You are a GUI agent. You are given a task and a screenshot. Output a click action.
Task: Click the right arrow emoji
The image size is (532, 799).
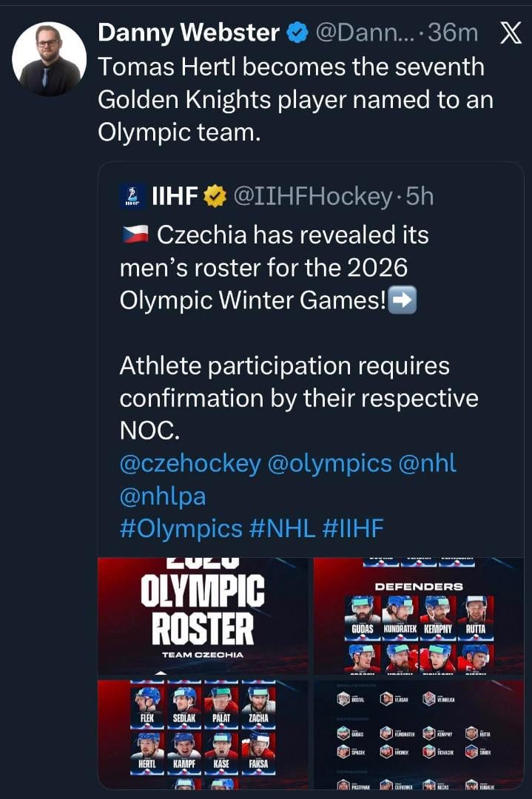(x=403, y=302)
